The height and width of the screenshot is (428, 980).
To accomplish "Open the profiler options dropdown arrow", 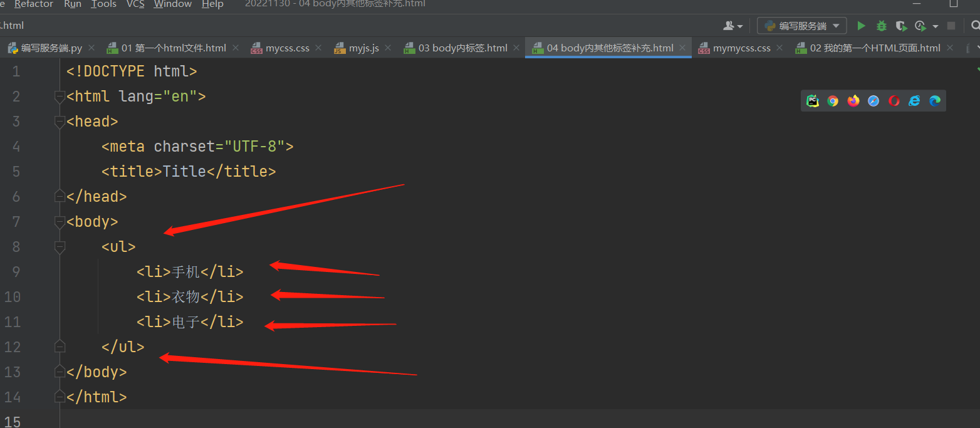I will point(936,26).
